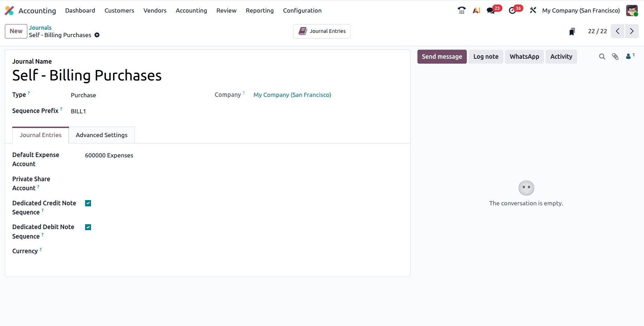This screenshot has height=326, width=644.
Task: Open the Journal Entries smart button
Action: point(322,31)
